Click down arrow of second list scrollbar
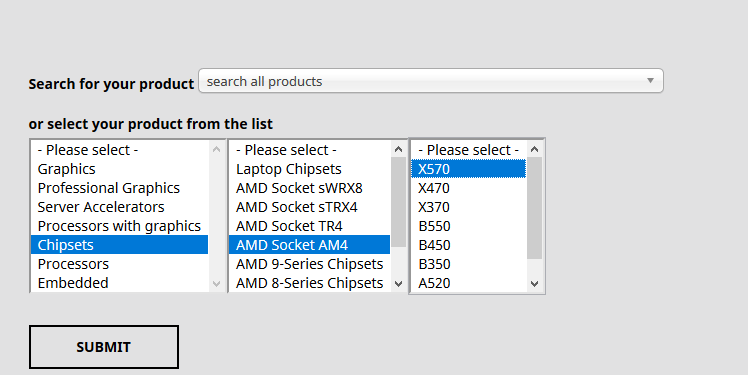Viewport: 748px width, 375px height. 399,284
